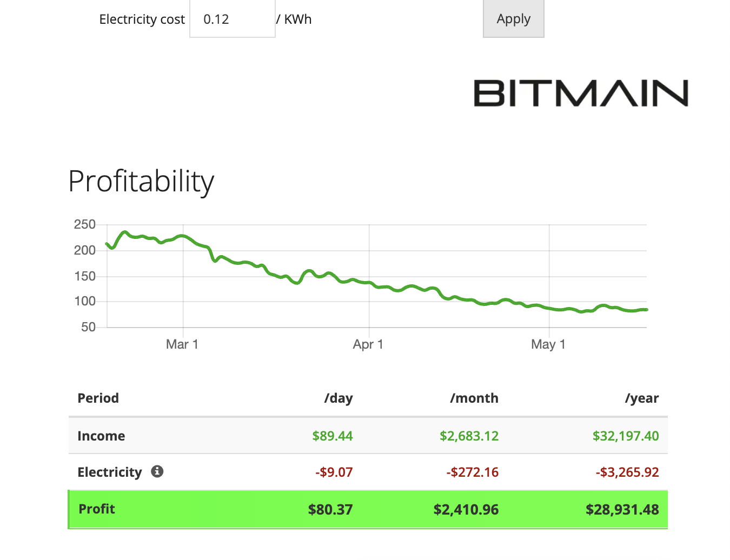Click the May 1 axis label
This screenshot has width=730, height=560.
pyautogui.click(x=548, y=344)
